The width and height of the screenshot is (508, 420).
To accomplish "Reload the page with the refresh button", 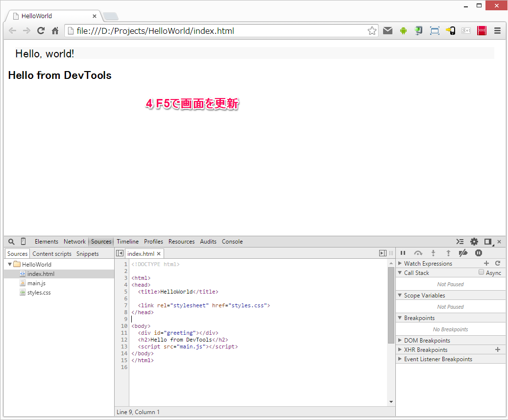I will [41, 30].
